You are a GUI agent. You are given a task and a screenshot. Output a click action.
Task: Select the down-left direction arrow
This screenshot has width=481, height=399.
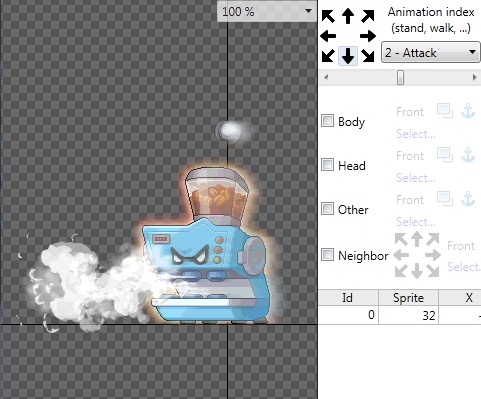pos(328,56)
